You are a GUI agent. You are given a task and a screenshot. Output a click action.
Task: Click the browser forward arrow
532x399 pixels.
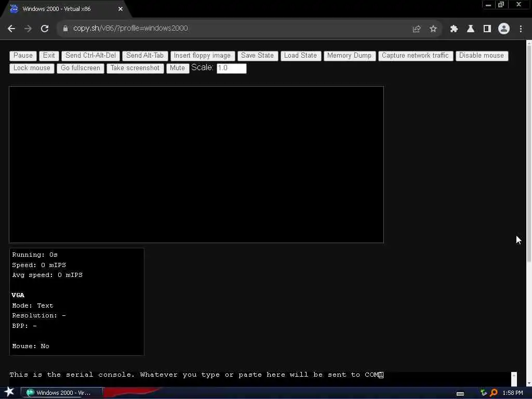[x=28, y=29]
